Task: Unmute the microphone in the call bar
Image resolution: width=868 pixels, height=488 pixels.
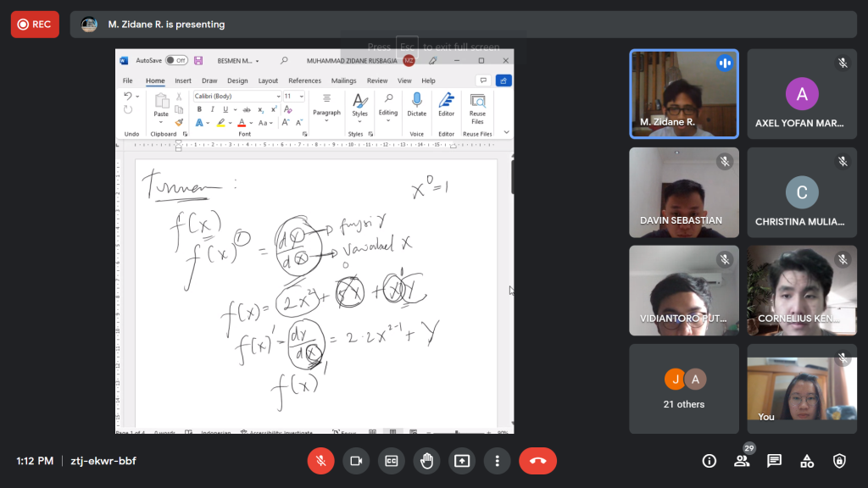Action: (320, 461)
